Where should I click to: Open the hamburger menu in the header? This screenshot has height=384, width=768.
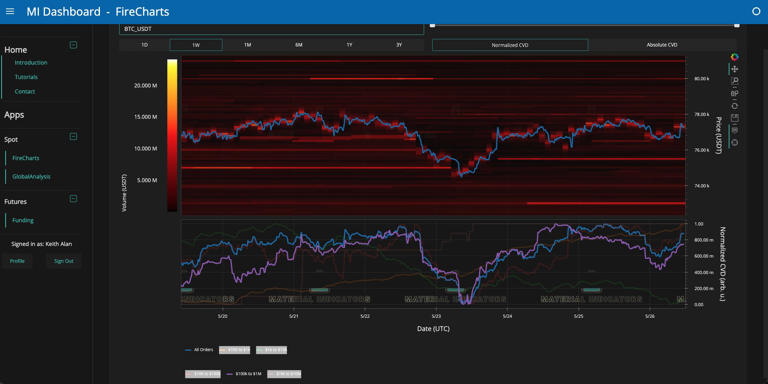point(10,11)
